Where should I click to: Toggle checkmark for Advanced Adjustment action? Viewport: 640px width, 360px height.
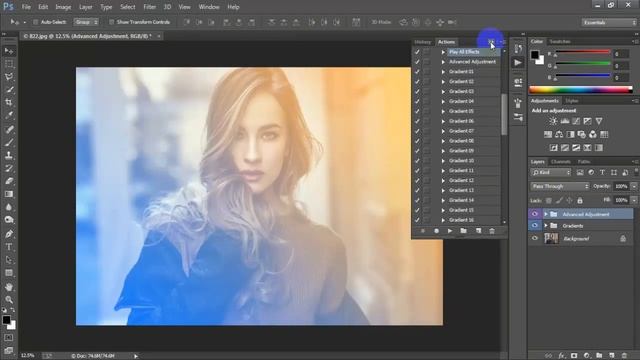click(417, 62)
